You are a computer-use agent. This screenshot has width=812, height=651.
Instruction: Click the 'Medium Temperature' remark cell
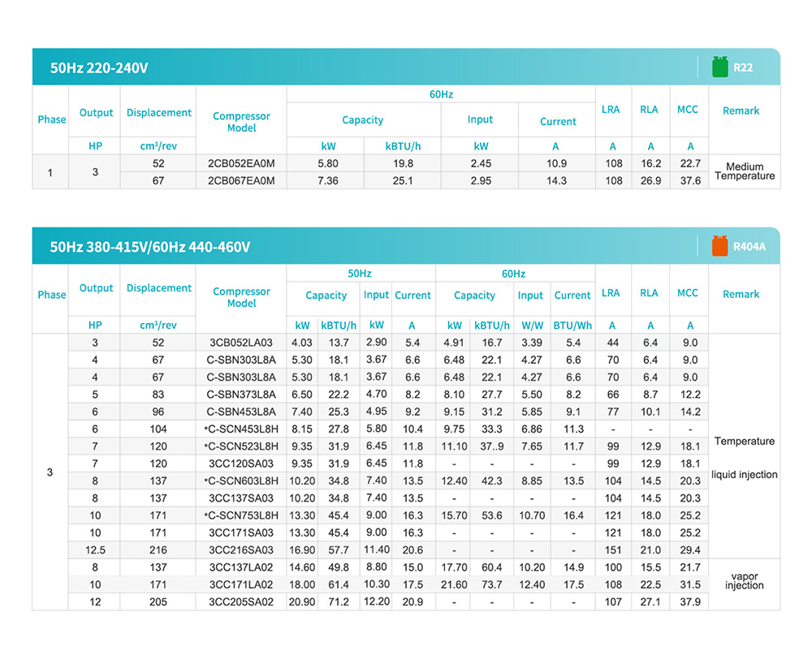pos(745,171)
